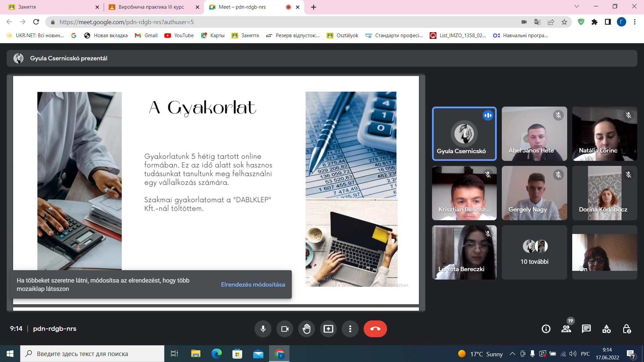Click the Windows taskbar search field

(92, 354)
